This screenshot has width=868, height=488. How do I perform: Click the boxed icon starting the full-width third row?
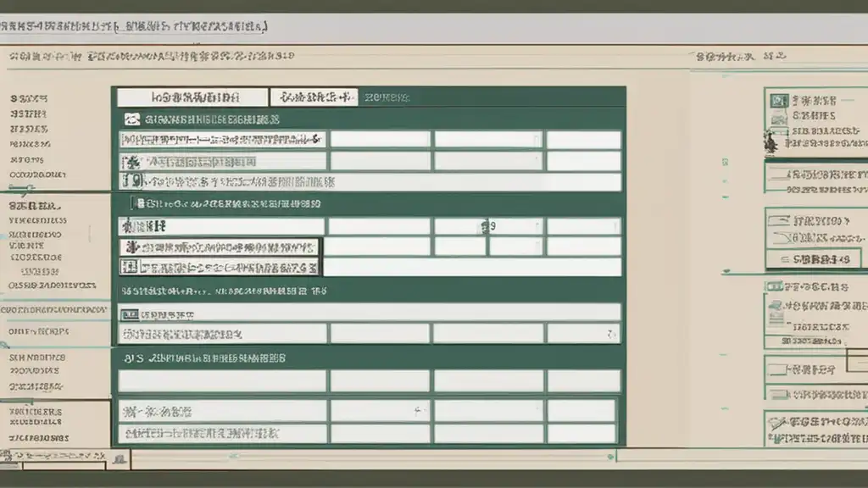(x=132, y=181)
